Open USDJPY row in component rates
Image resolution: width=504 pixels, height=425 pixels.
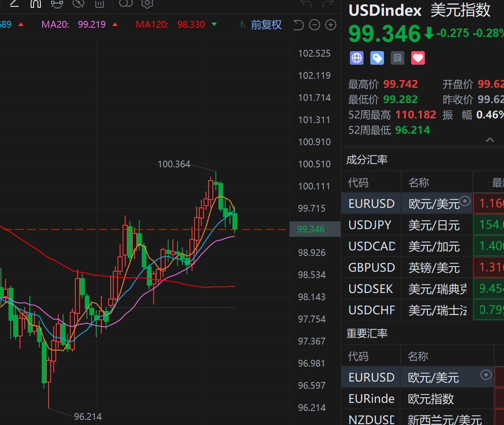click(369, 224)
